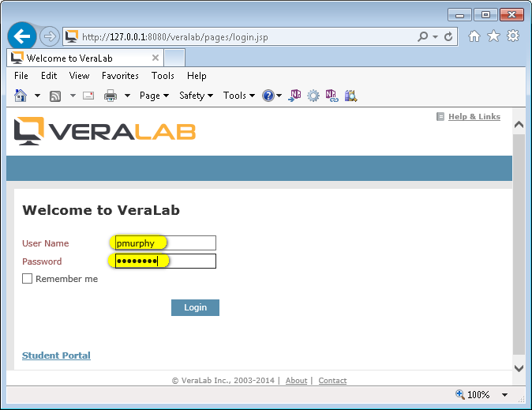Click the blue Help question mark icon
The height and width of the screenshot is (410, 532).
[268, 96]
